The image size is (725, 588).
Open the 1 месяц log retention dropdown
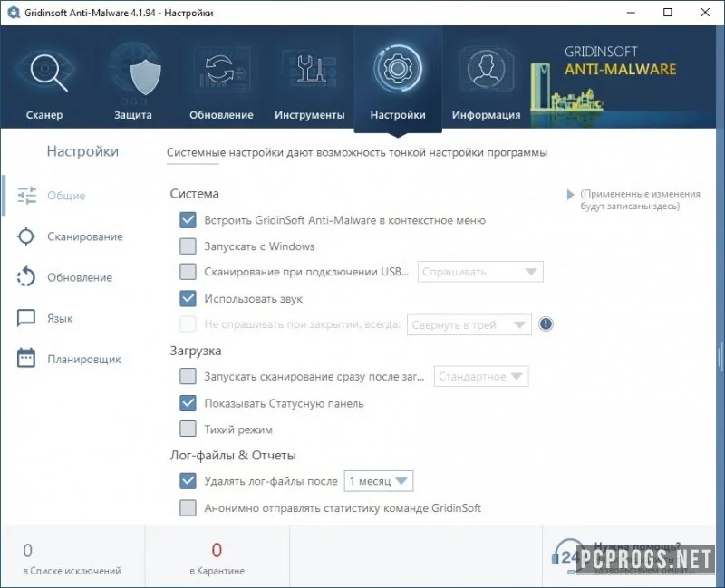click(378, 481)
